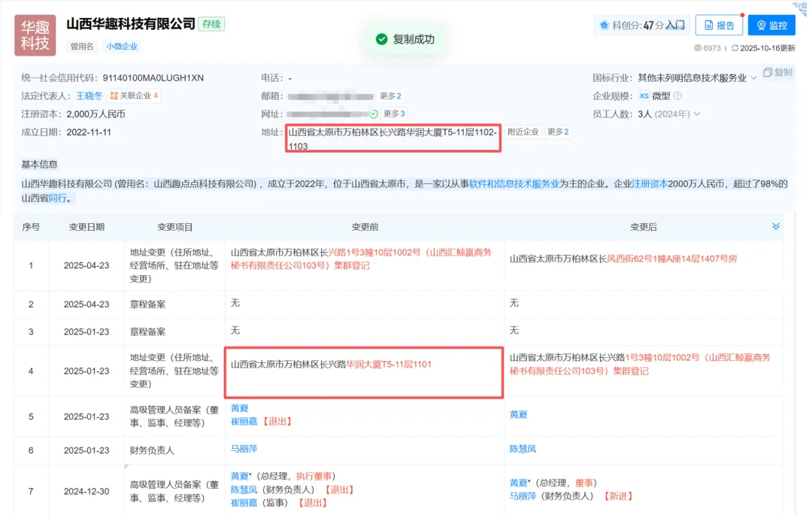Click the address 山西省太原市万柏林区长兴路华润大厦T5-11层1102-1103
This screenshot has height=524, width=812.
point(392,139)
